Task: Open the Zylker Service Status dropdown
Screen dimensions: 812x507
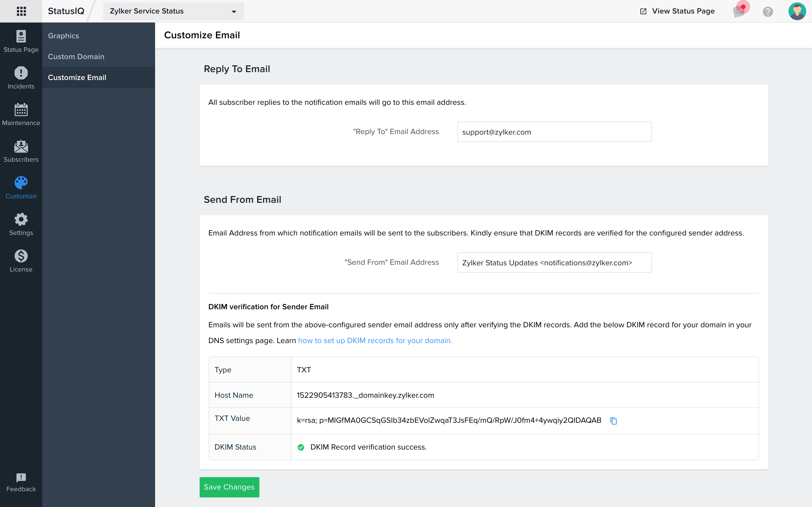Action: coord(172,10)
